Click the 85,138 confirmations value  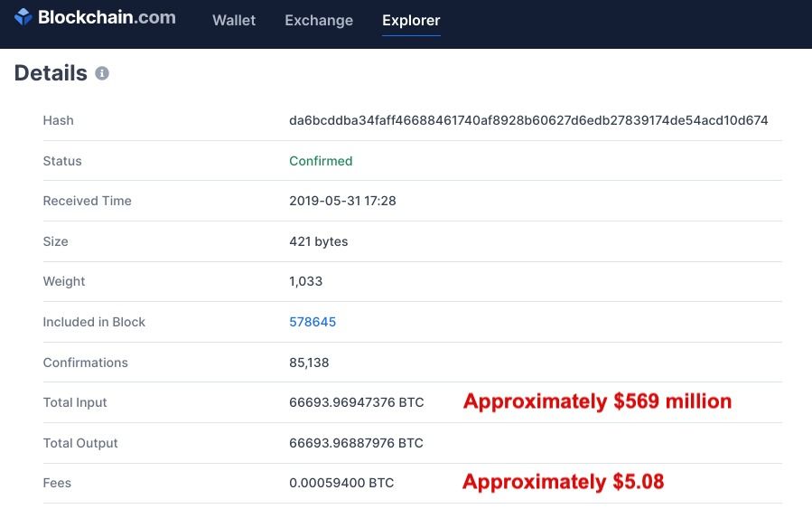(309, 363)
